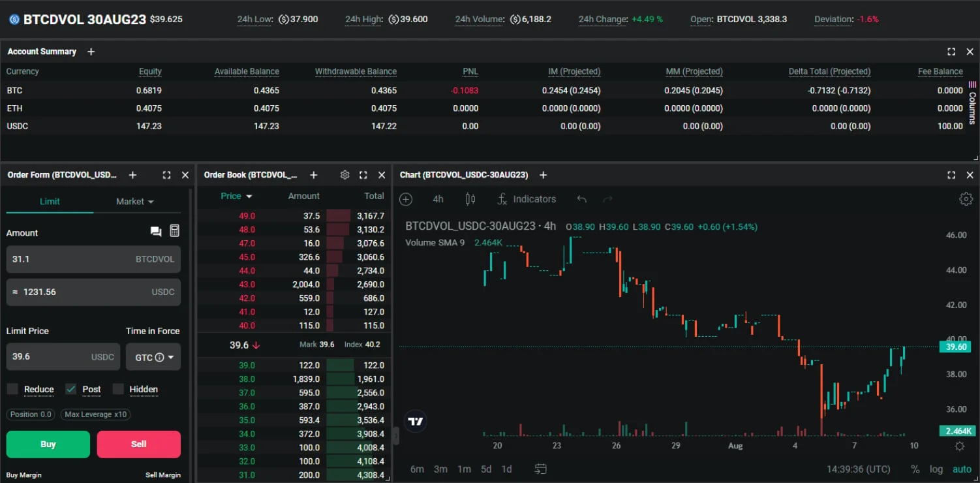This screenshot has height=483, width=980.
Task: Select the Limit order tab
Action: [50, 202]
